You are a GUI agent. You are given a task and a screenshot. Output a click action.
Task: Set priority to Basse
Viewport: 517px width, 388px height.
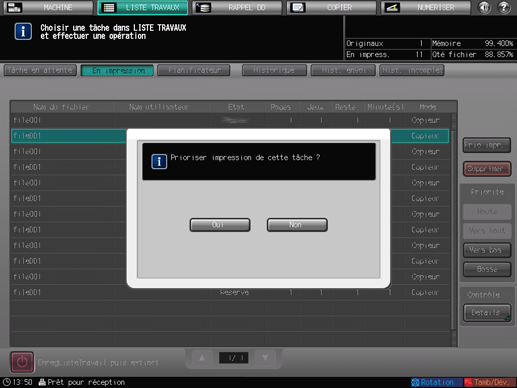[x=487, y=269]
